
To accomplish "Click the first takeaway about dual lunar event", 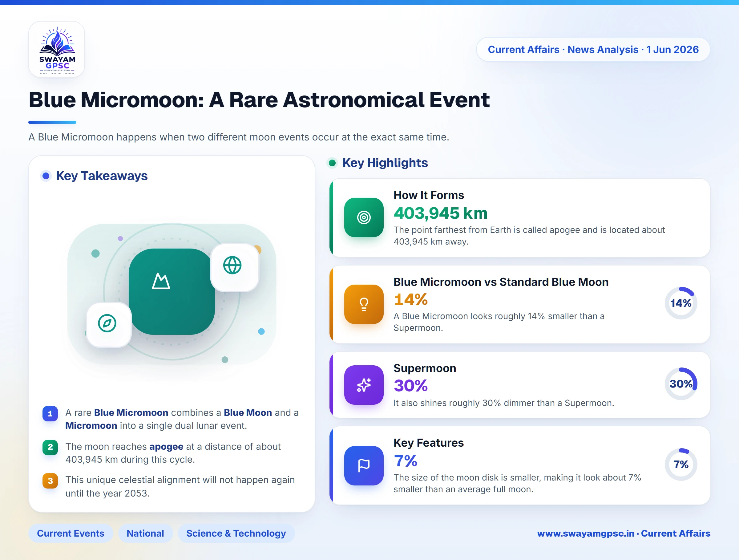I will 182,419.
